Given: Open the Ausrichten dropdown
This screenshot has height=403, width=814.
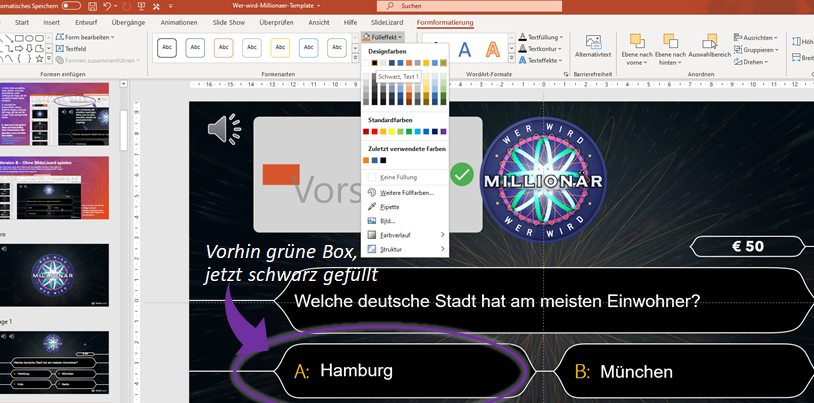Looking at the screenshot, I should point(756,37).
